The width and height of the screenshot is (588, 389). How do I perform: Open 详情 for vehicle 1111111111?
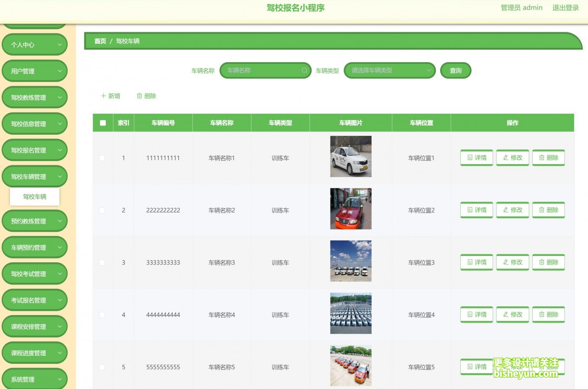(x=476, y=158)
